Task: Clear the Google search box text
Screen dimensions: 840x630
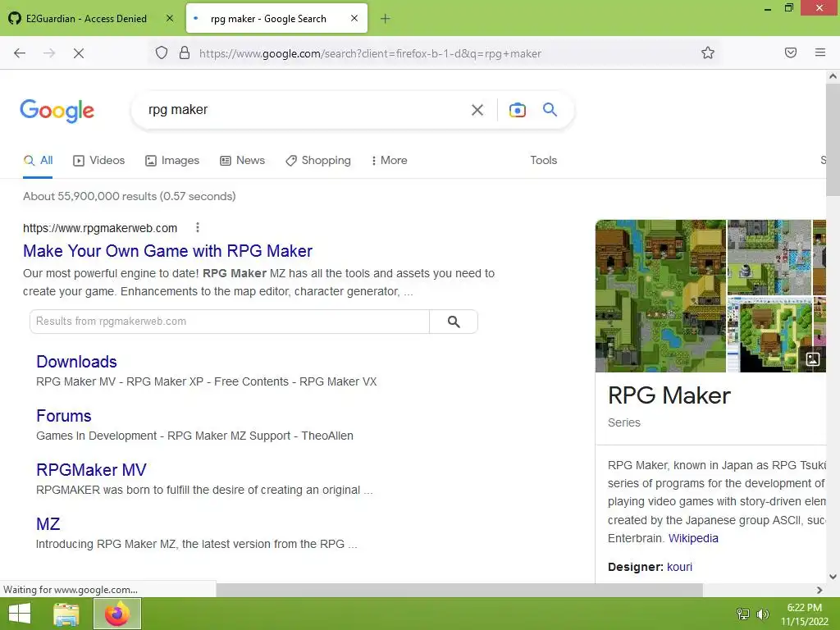Action: 477,110
